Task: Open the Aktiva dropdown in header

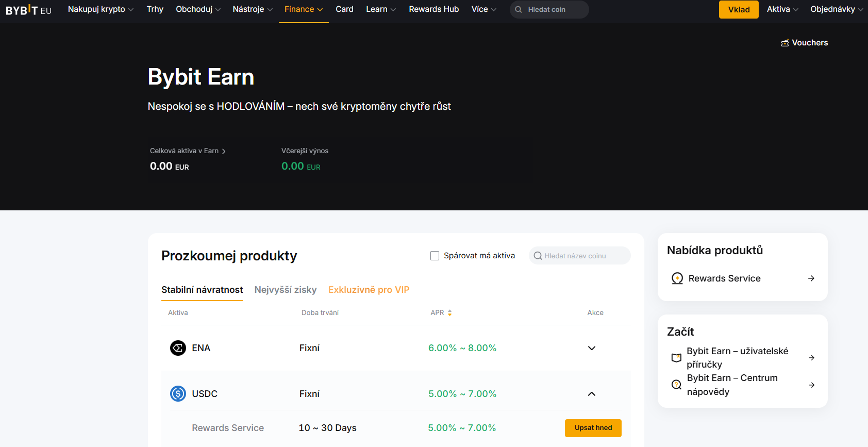Action: (782, 9)
